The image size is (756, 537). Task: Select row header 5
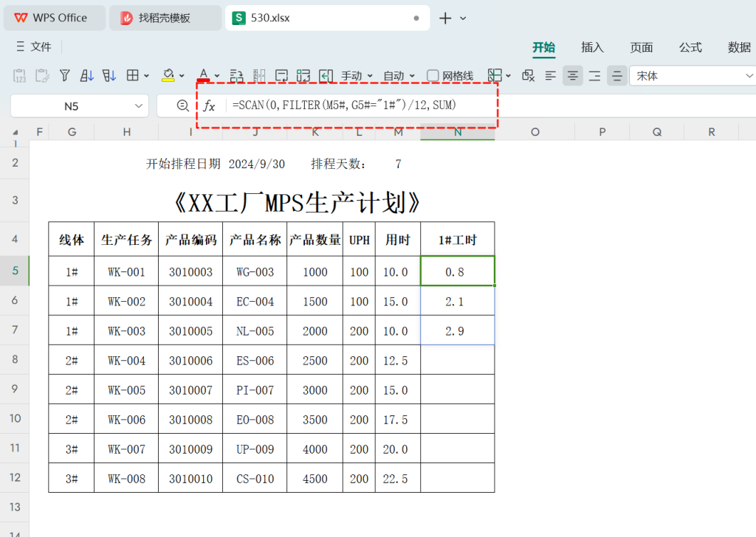15,271
